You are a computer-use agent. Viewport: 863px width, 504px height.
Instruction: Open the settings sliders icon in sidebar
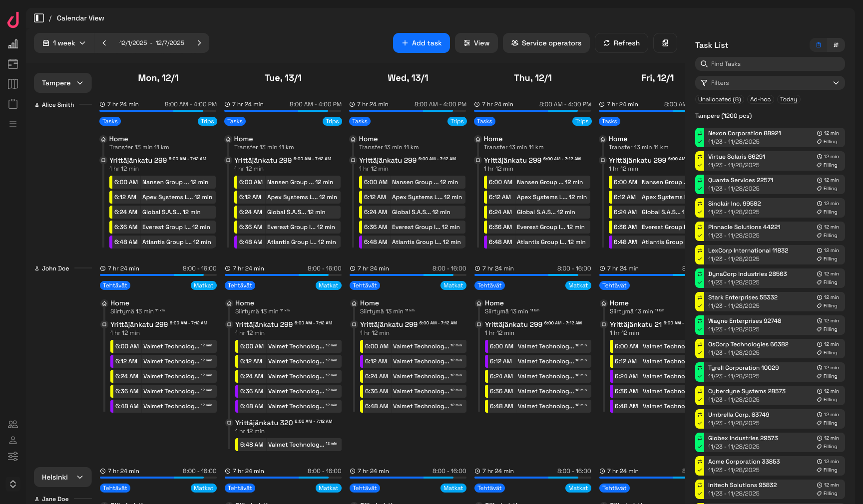coord(13,456)
